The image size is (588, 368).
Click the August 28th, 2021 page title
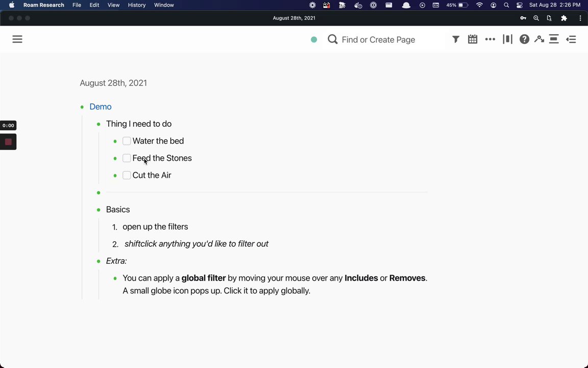tap(113, 83)
